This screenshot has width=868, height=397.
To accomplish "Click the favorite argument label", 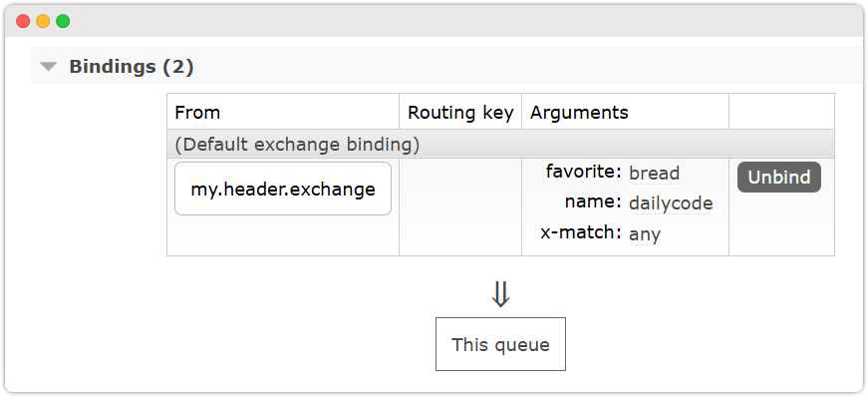I will click(x=583, y=172).
